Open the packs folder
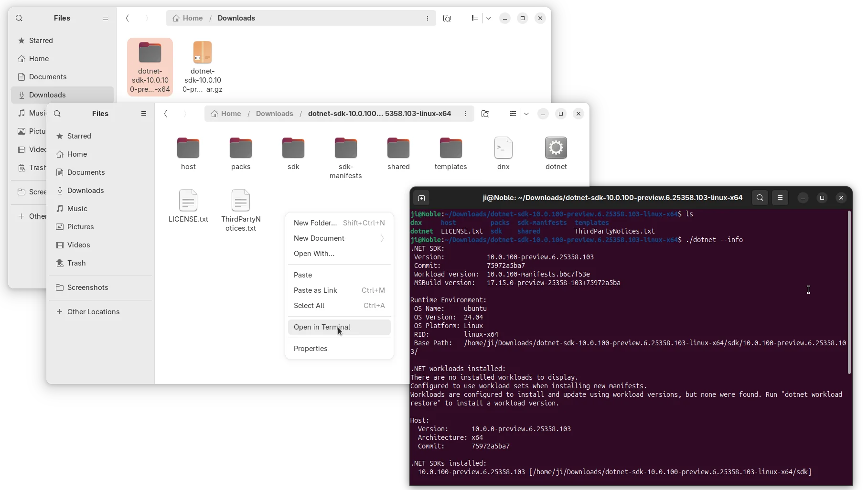The height and width of the screenshot is (490, 868). point(241,154)
